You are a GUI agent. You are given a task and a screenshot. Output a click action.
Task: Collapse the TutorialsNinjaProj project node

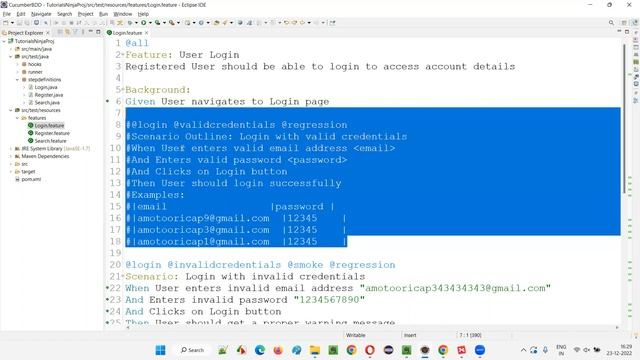click(4, 41)
